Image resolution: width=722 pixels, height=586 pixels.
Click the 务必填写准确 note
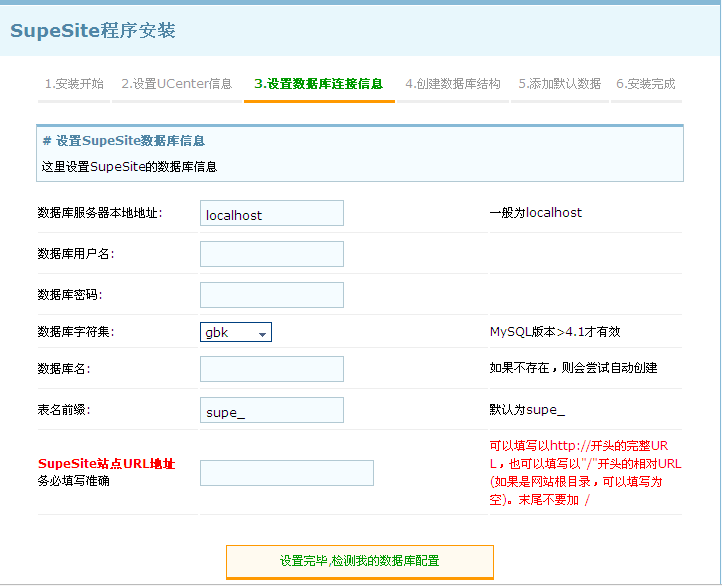point(73,481)
